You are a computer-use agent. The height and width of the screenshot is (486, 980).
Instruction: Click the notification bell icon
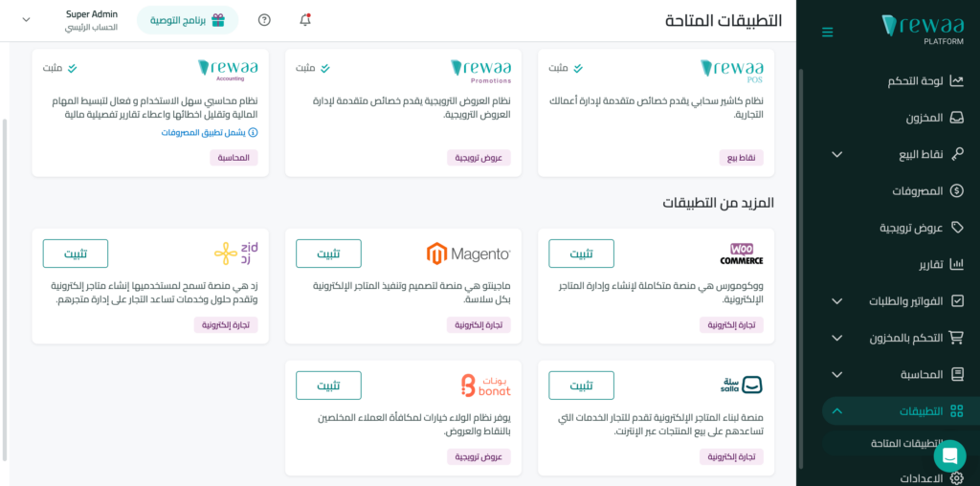click(x=305, y=20)
